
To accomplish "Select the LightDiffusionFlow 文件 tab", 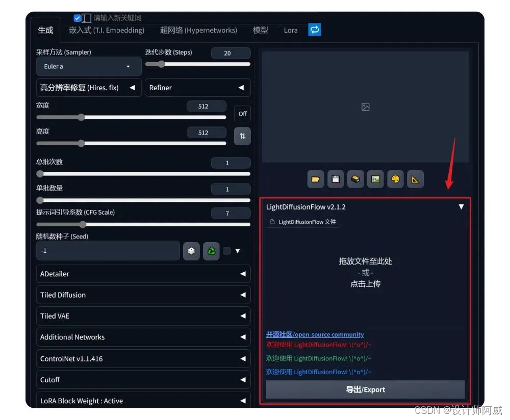I will click(x=303, y=222).
